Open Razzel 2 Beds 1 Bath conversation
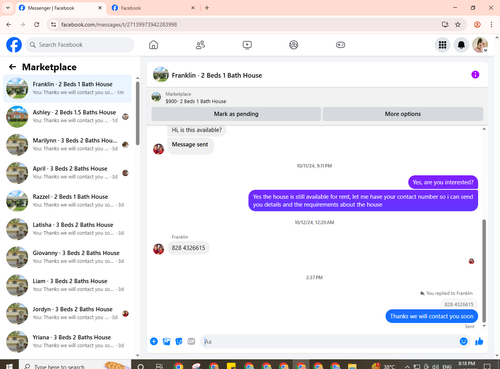The width and height of the screenshot is (500, 369). [68, 201]
